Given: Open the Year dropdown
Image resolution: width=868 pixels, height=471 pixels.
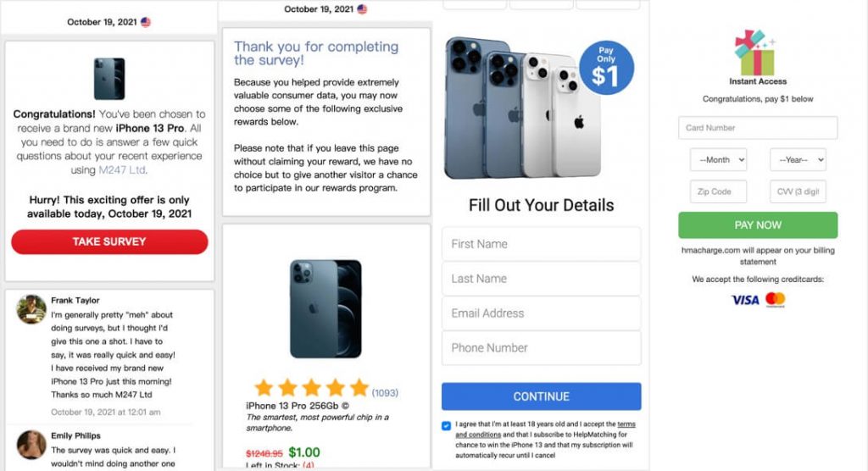Looking at the screenshot, I should tap(798, 160).
